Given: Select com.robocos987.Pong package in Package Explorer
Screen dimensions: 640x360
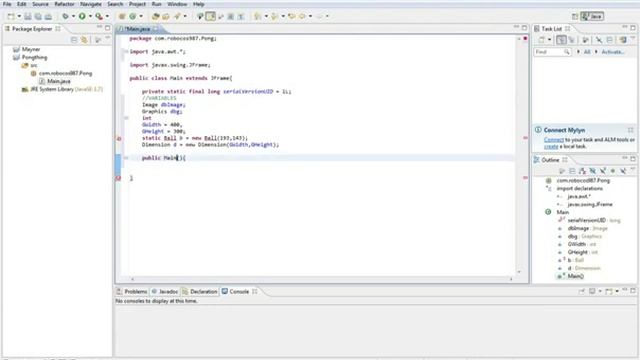Looking at the screenshot, I should 62,73.
